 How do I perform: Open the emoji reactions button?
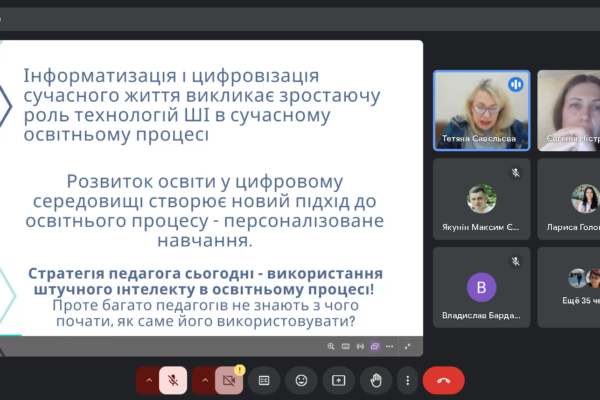click(x=302, y=380)
